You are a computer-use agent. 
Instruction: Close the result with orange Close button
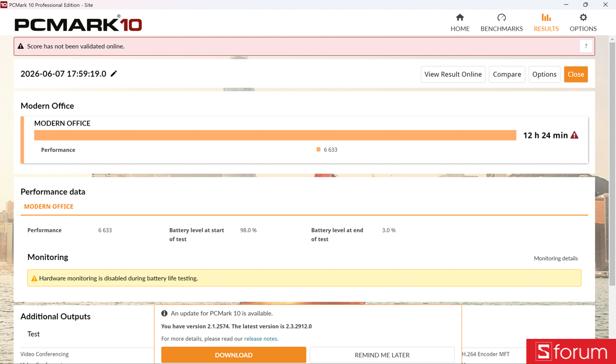pos(576,74)
